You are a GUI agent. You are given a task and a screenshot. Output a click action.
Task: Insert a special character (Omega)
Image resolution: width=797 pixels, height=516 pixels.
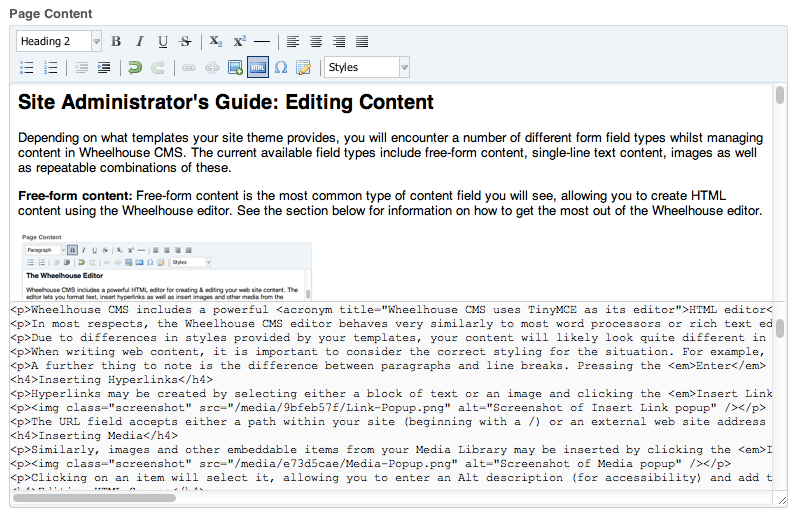point(281,67)
